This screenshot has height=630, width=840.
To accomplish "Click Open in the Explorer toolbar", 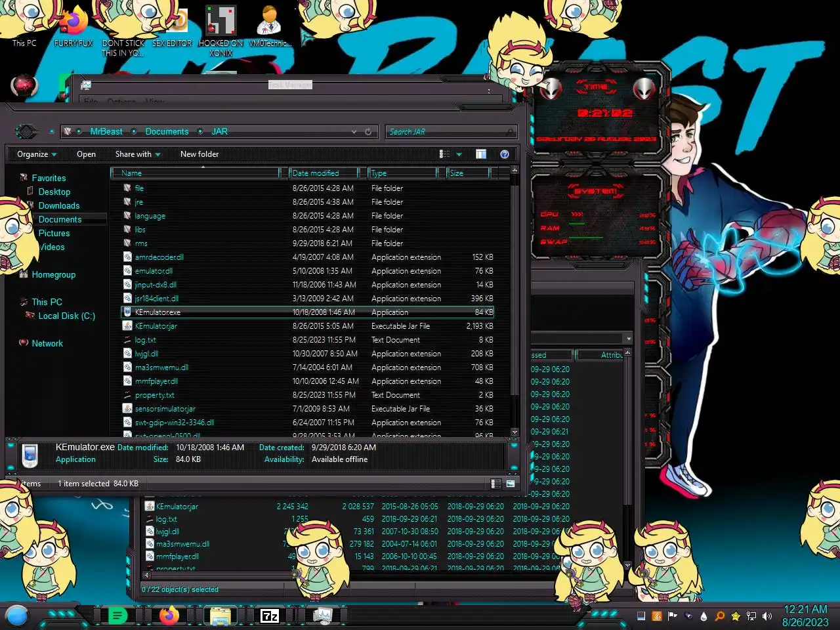I will [x=86, y=154].
